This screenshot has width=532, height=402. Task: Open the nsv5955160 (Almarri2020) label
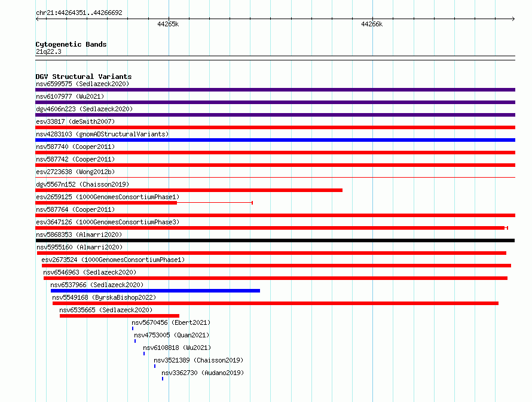click(80, 247)
